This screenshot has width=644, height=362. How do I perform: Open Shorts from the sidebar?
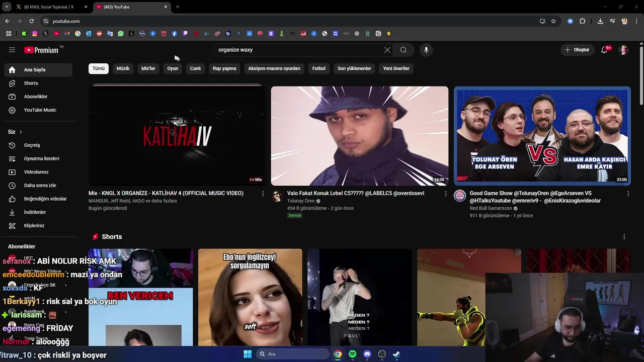click(x=38, y=83)
